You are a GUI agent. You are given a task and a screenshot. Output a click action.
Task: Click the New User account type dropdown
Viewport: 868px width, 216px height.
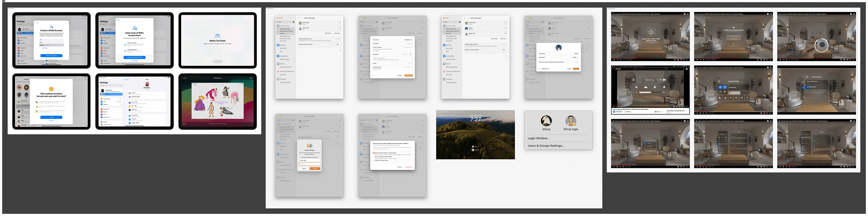coord(408,40)
